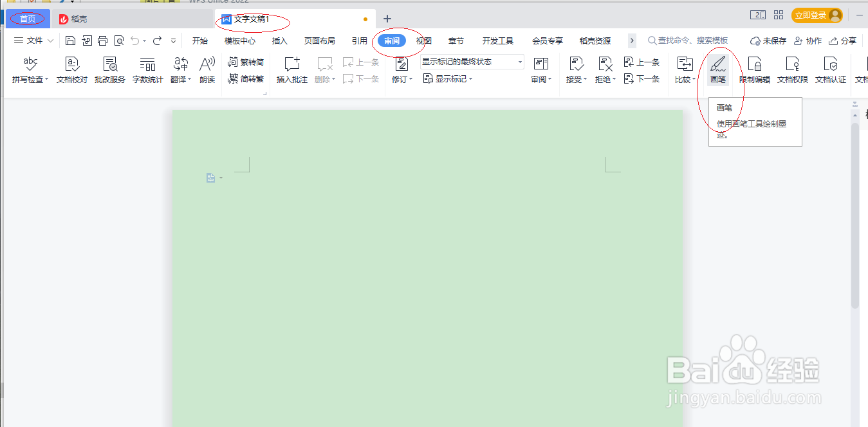Switch to the Member Exclusive (会员专享) tab
The image size is (868, 427).
tap(548, 41)
